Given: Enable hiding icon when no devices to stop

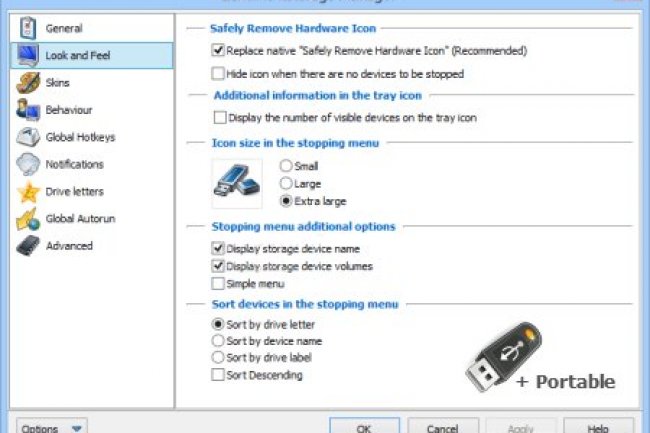Looking at the screenshot, I should click(218, 73).
